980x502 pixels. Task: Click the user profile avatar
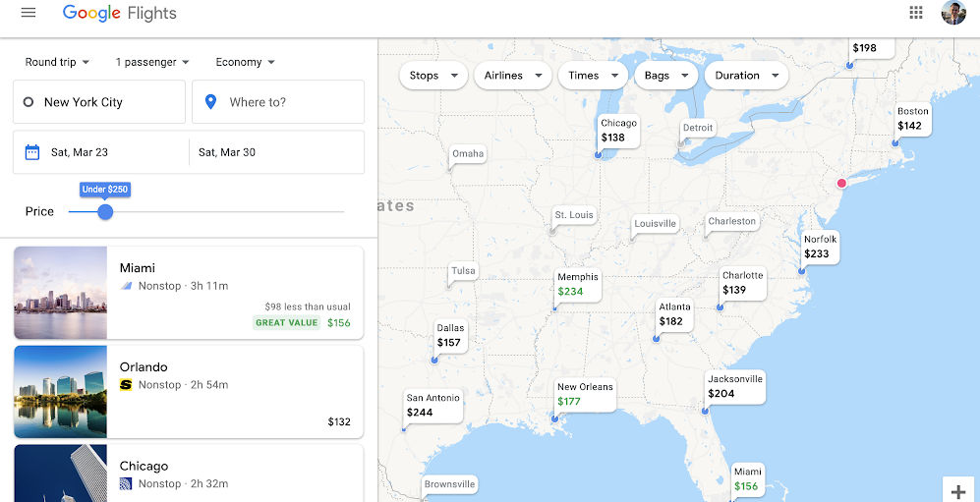coord(953,13)
